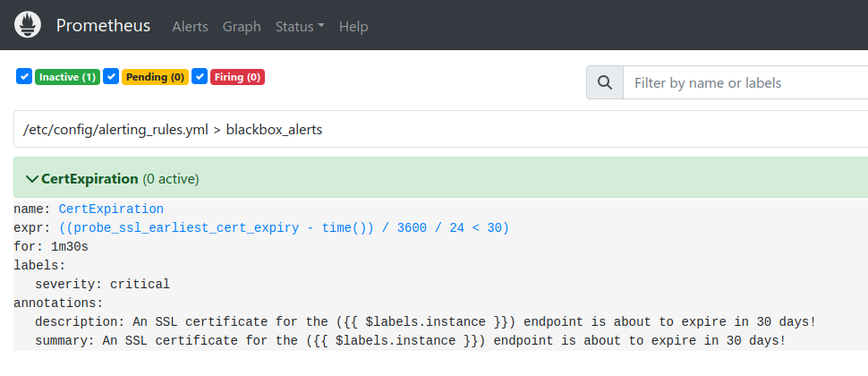Collapse the CertExpiration chevron arrow
The width and height of the screenshot is (868, 376).
[x=32, y=179]
